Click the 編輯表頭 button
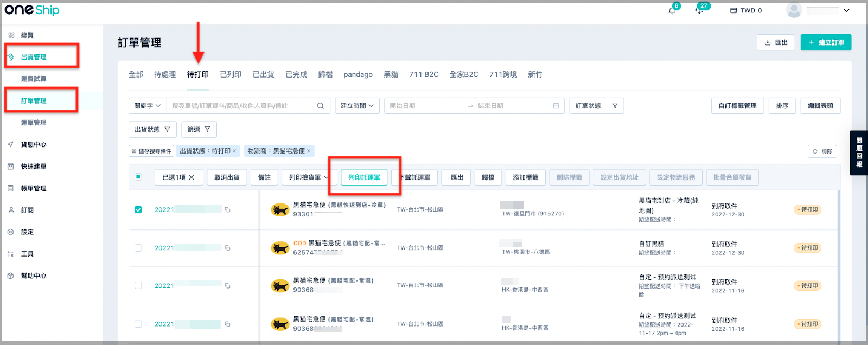 820,106
